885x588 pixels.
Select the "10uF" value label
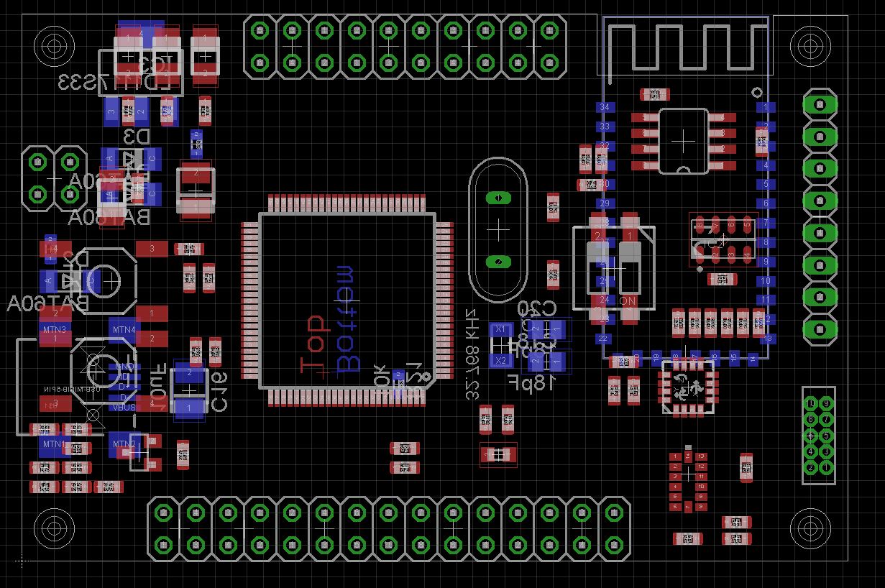[x=158, y=387]
